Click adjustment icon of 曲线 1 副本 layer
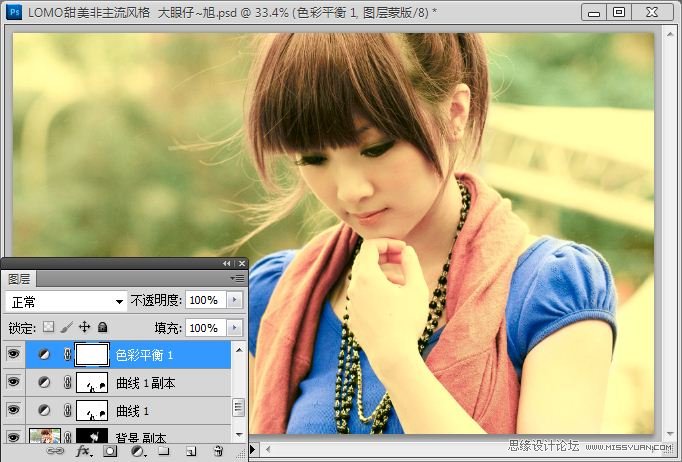 coord(44,382)
